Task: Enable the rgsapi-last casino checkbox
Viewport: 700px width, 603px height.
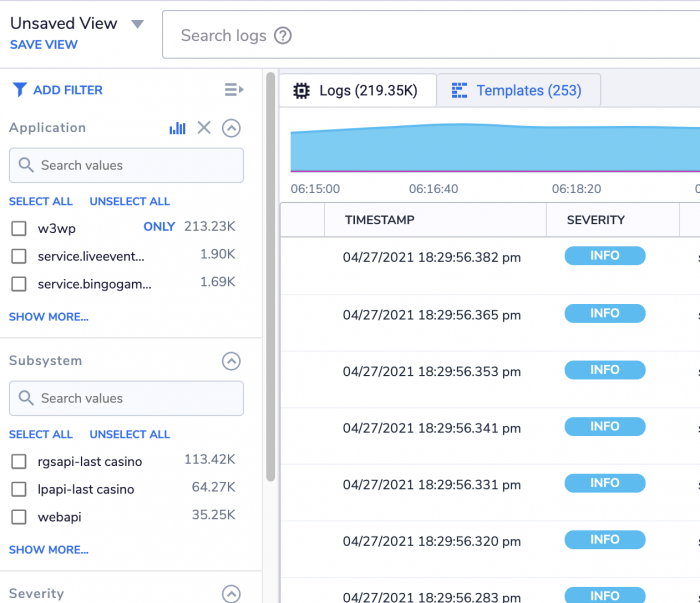Action: (x=19, y=462)
